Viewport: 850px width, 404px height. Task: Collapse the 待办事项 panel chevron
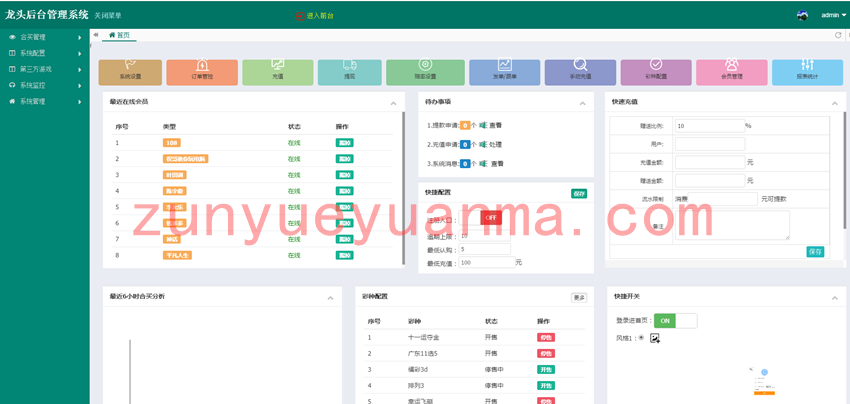pos(583,102)
